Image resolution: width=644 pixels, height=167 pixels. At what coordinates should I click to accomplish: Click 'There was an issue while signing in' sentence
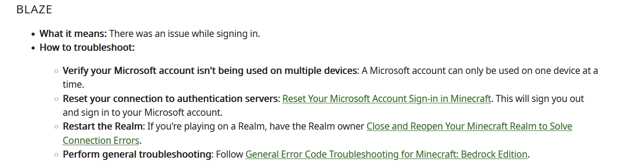(x=185, y=33)
